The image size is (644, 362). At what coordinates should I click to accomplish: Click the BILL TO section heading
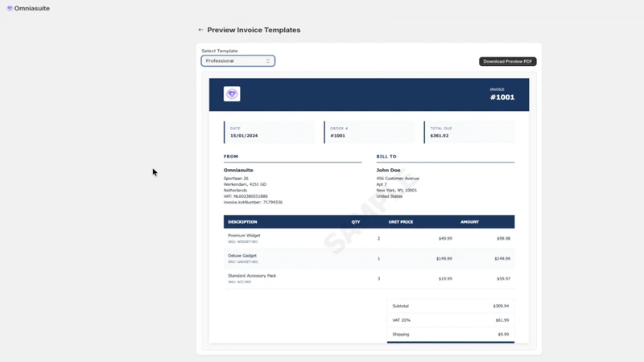click(x=386, y=156)
